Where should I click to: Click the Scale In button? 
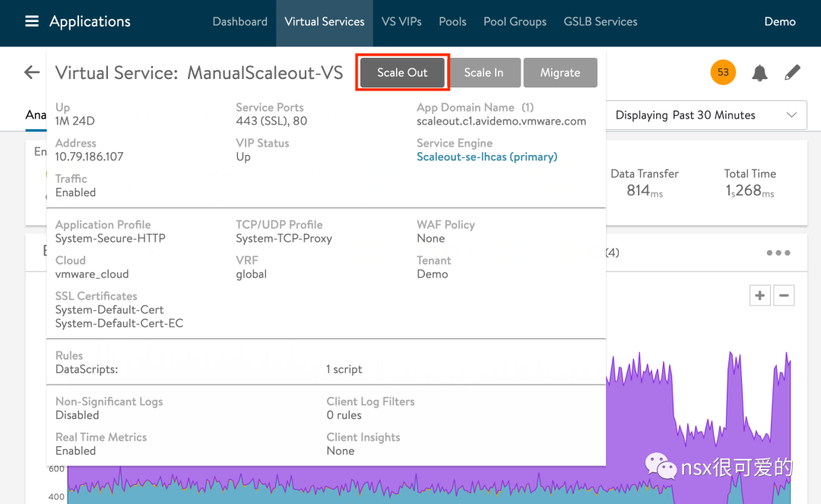(x=483, y=73)
